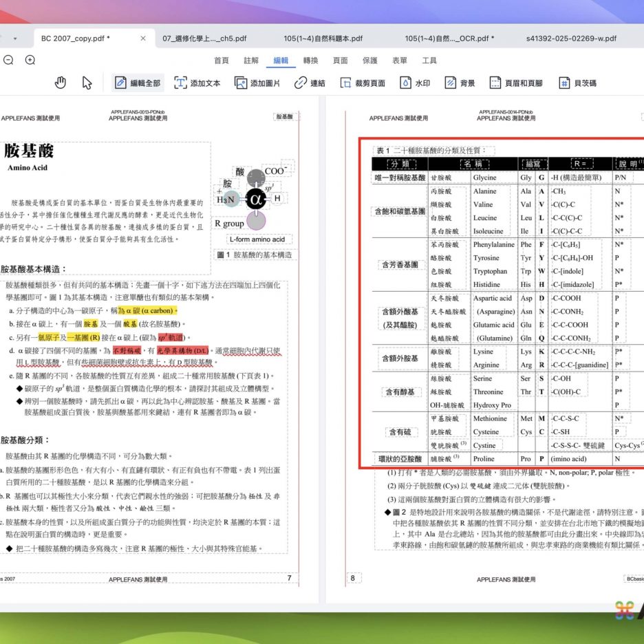The width and height of the screenshot is (644, 644).
Task: Click the Link (連結) tool
Action: click(x=310, y=83)
